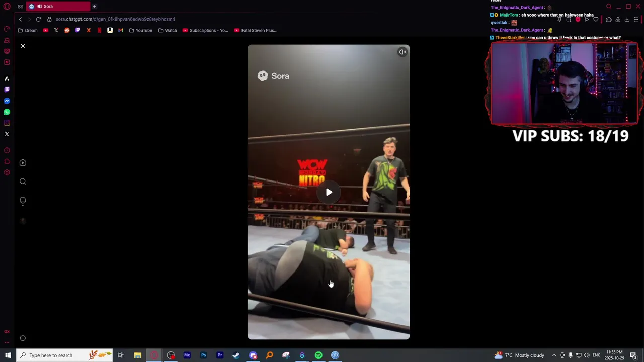The height and width of the screenshot is (362, 644).
Task: Open the Netflix bookmark icon
Action: (x=99, y=30)
